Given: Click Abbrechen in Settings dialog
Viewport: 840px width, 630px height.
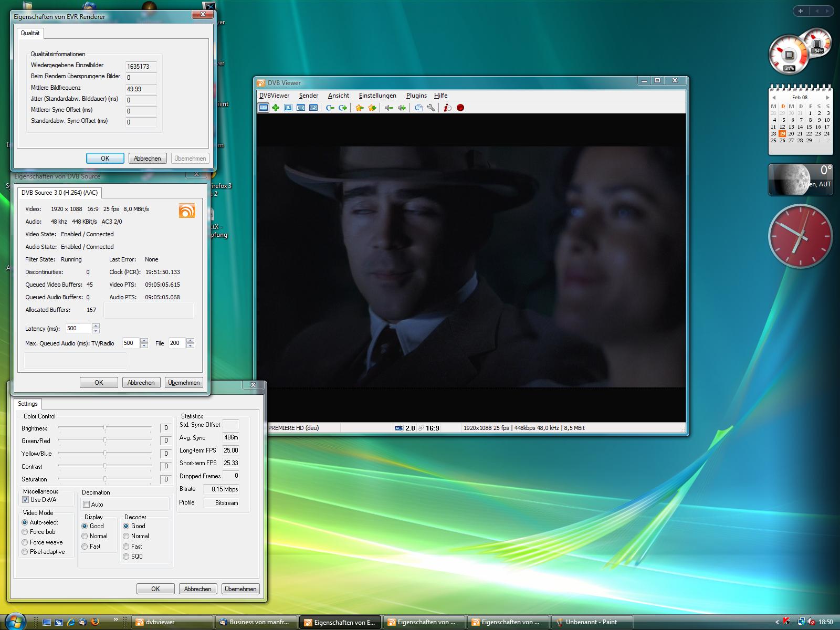Looking at the screenshot, I should pyautogui.click(x=198, y=589).
